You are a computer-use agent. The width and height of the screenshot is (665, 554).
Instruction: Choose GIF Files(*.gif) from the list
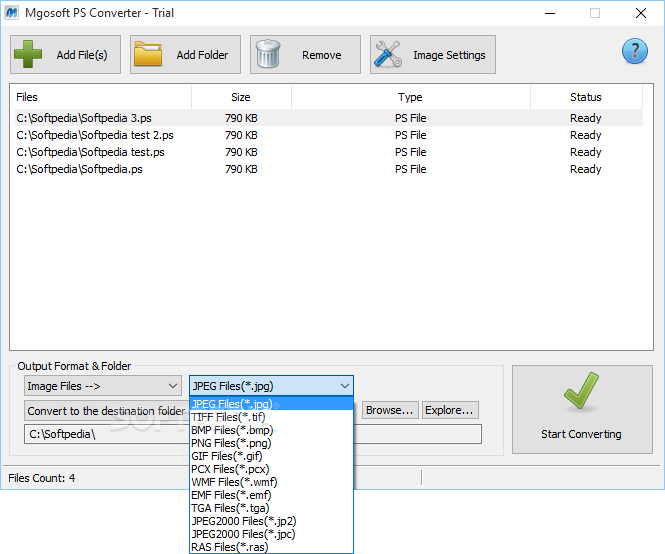[271, 456]
